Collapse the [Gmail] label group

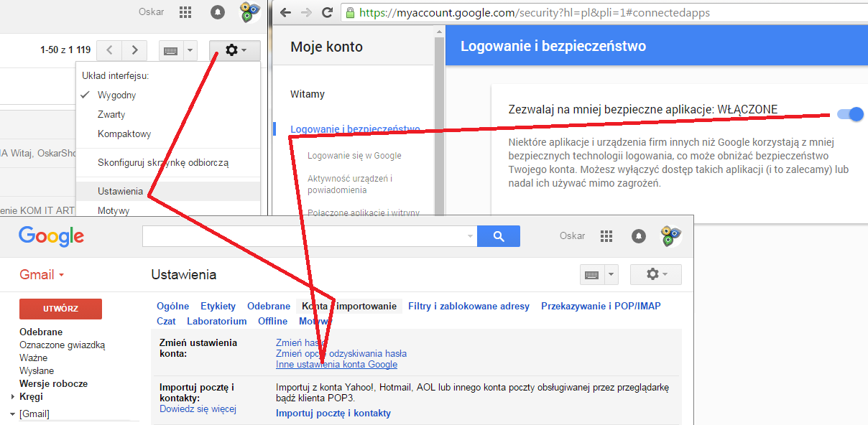12,414
